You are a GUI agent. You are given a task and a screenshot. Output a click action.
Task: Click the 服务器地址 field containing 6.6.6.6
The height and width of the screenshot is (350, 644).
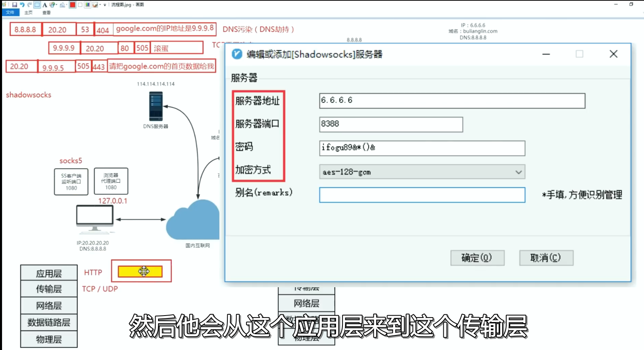(x=452, y=101)
